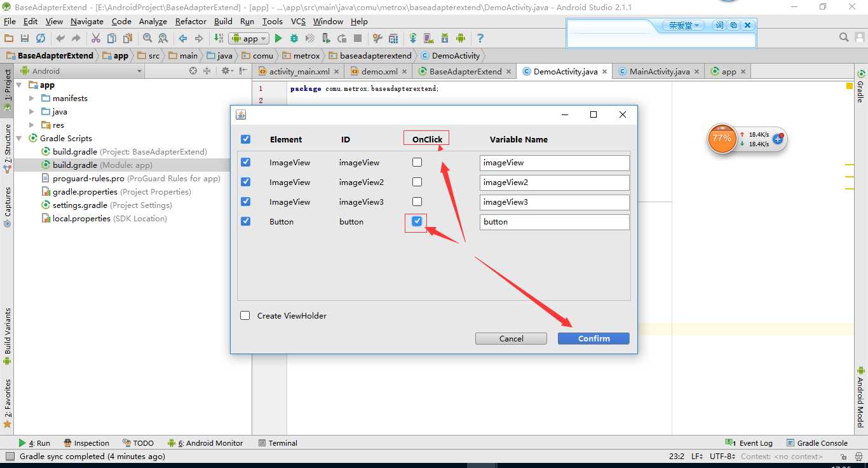This screenshot has height=468, width=868.
Task: Click the Find magnifier icon
Action: 147,38
